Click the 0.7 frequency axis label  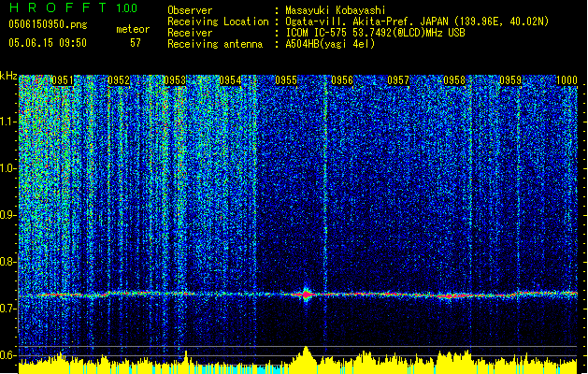pyautogui.click(x=8, y=309)
